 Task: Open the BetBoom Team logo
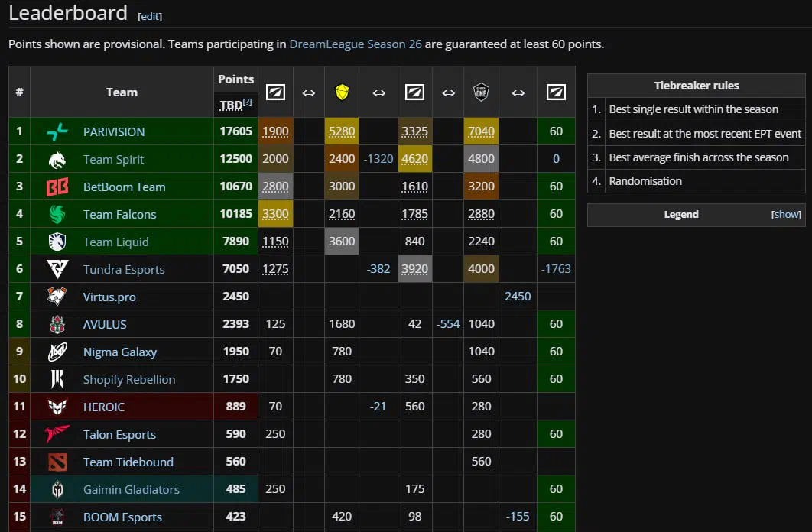coord(57,187)
